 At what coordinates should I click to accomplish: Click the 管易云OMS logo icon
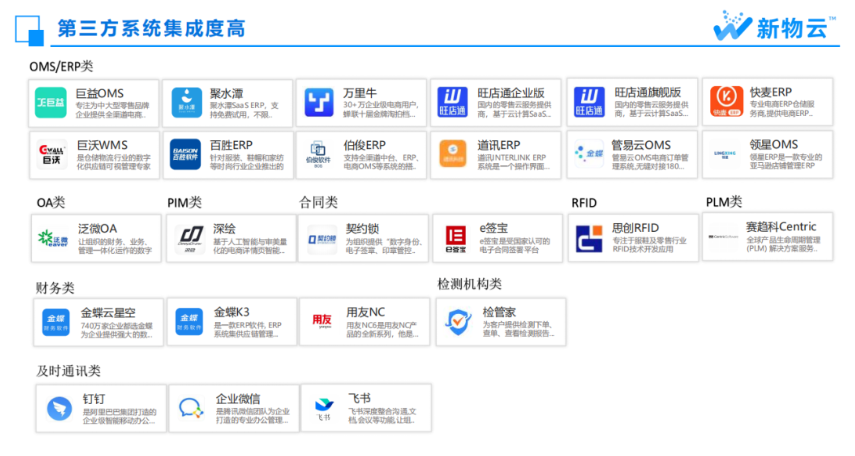point(589,154)
